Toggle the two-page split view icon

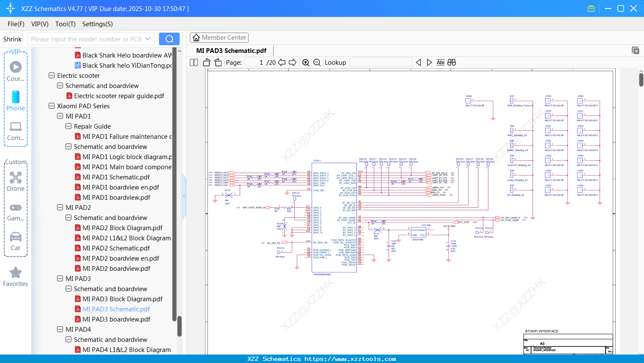click(194, 63)
